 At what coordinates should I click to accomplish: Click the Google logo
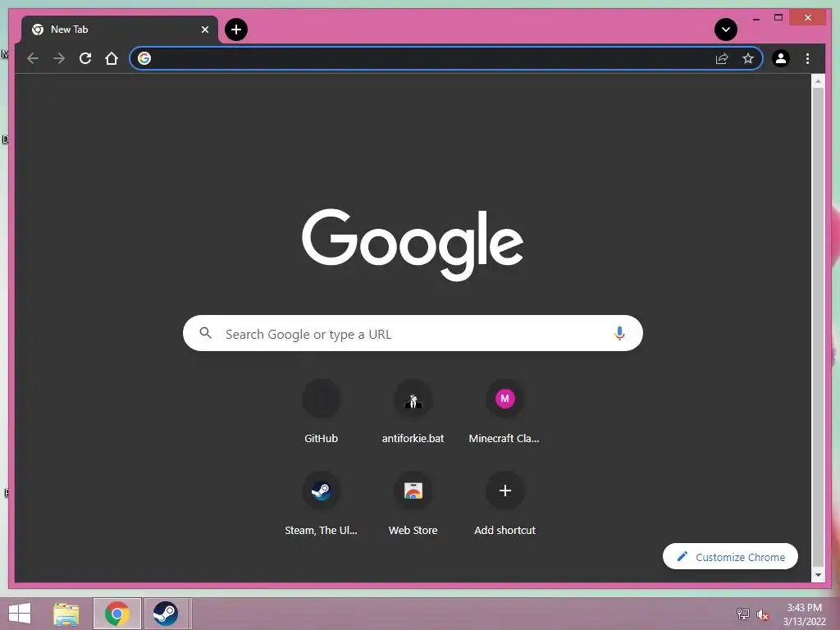coord(413,244)
